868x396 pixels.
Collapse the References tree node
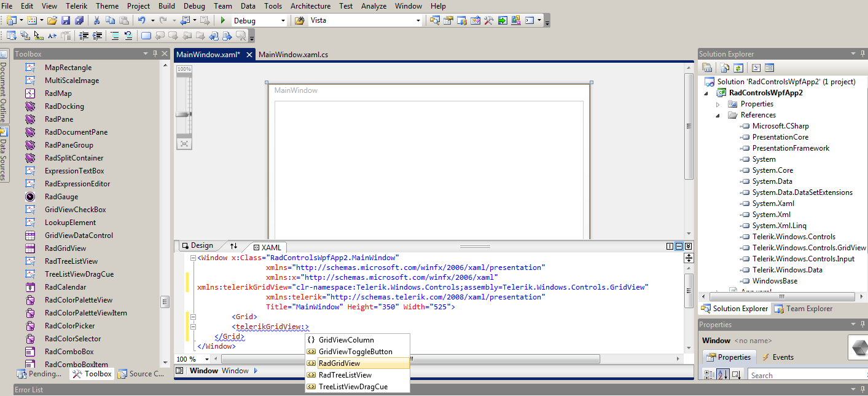click(x=717, y=115)
